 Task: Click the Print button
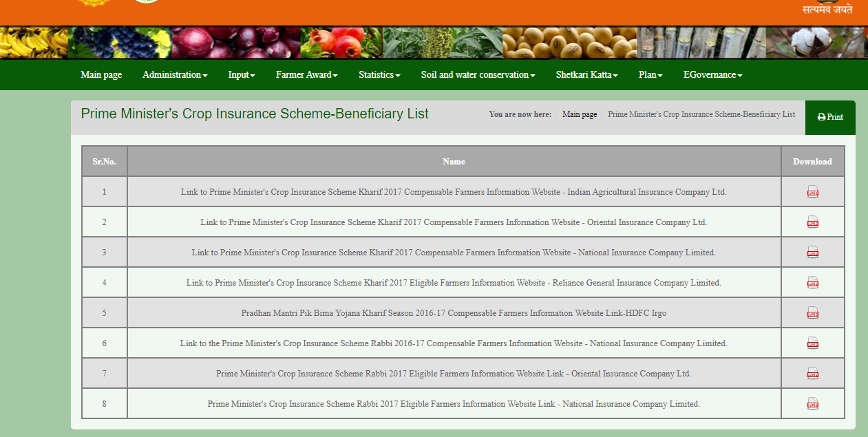click(x=830, y=117)
